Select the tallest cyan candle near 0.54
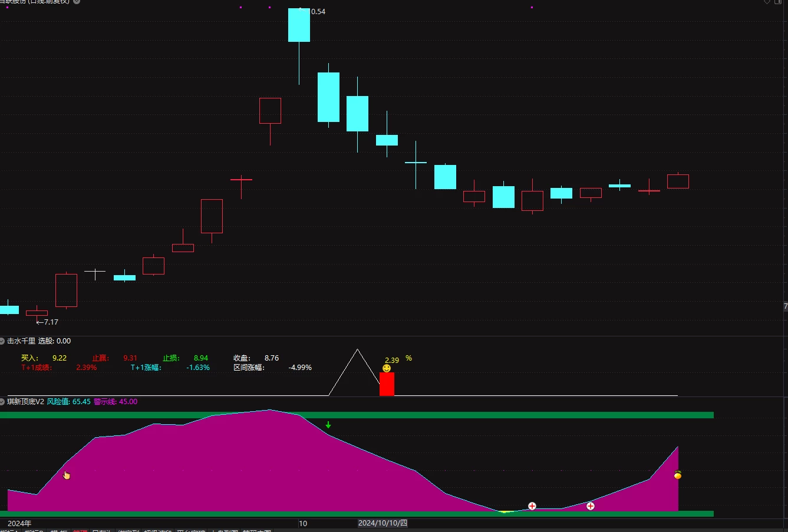 click(x=299, y=25)
